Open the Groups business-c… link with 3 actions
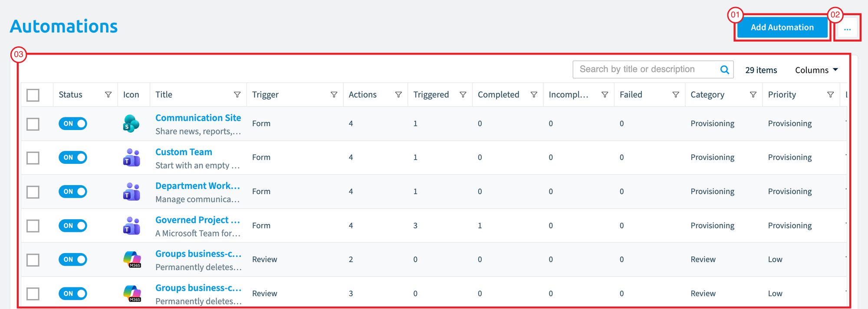The height and width of the screenshot is (309, 868). click(x=198, y=288)
